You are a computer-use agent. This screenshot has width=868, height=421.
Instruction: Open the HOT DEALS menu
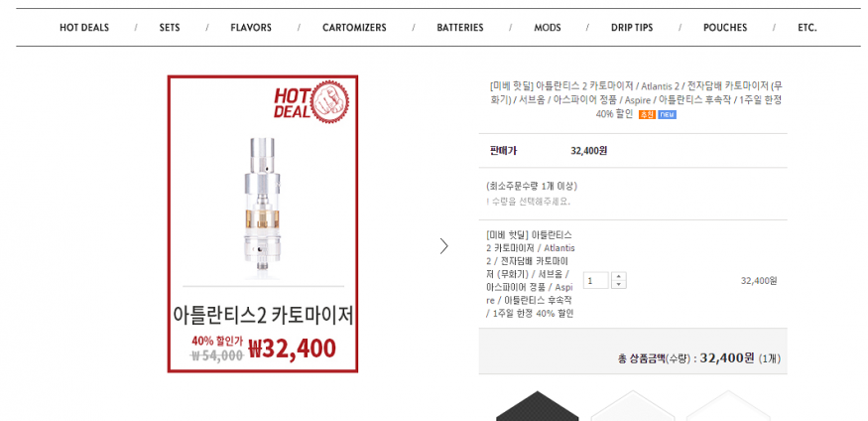click(84, 28)
